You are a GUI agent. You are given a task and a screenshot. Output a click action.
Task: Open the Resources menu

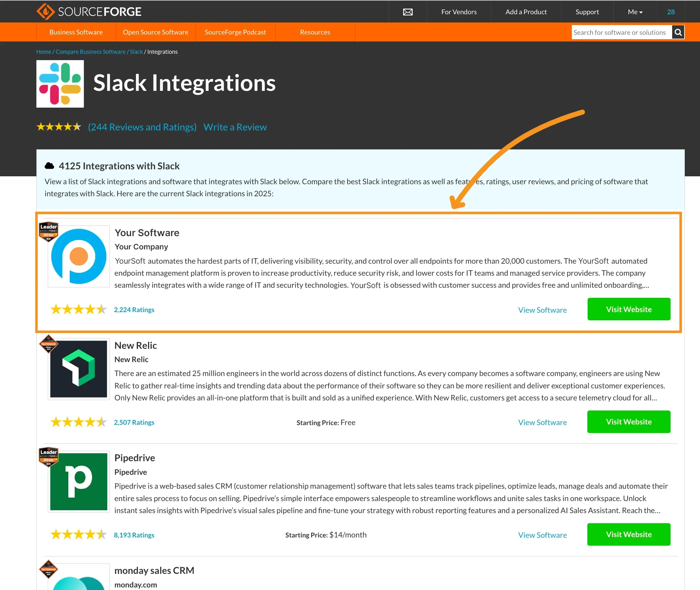315,32
